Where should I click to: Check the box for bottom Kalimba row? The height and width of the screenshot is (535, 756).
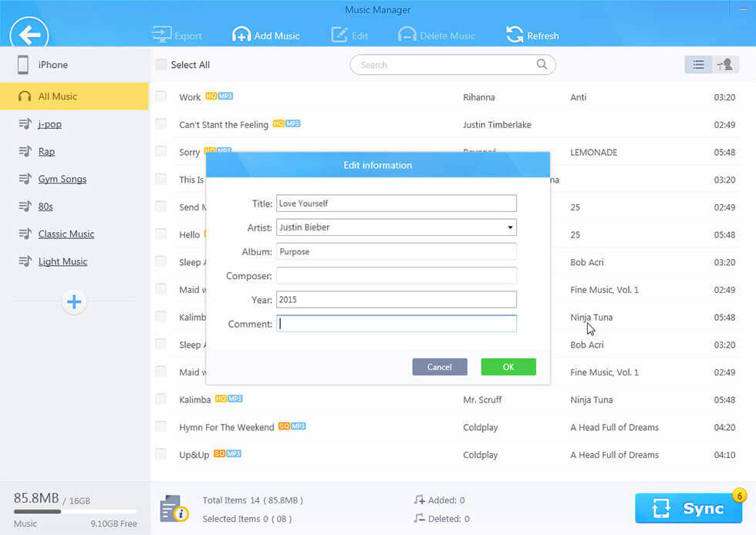161,399
